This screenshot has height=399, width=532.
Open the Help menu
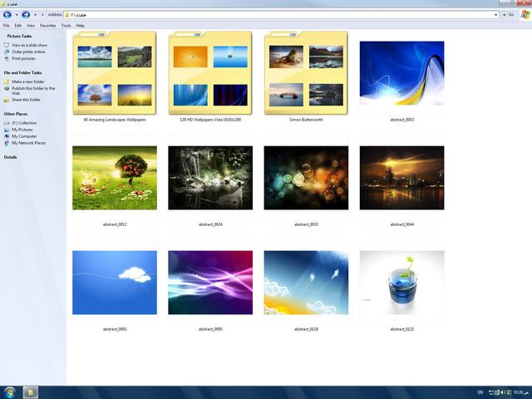80,26
